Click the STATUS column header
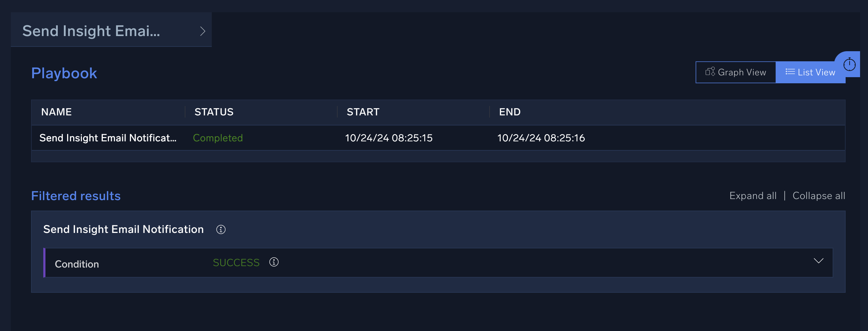The image size is (868, 331). click(214, 112)
